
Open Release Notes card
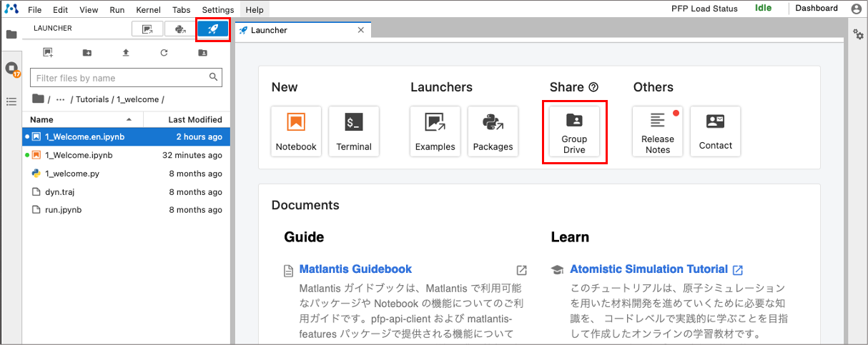(x=657, y=132)
